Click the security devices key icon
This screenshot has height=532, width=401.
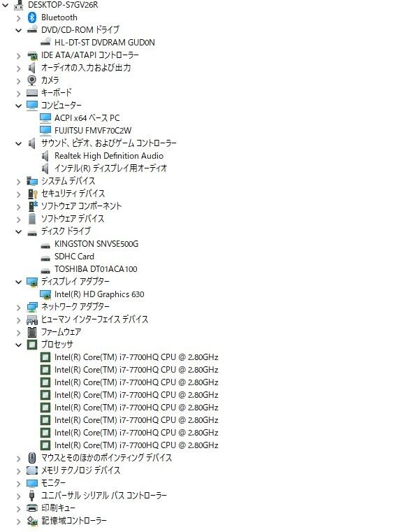(32, 194)
